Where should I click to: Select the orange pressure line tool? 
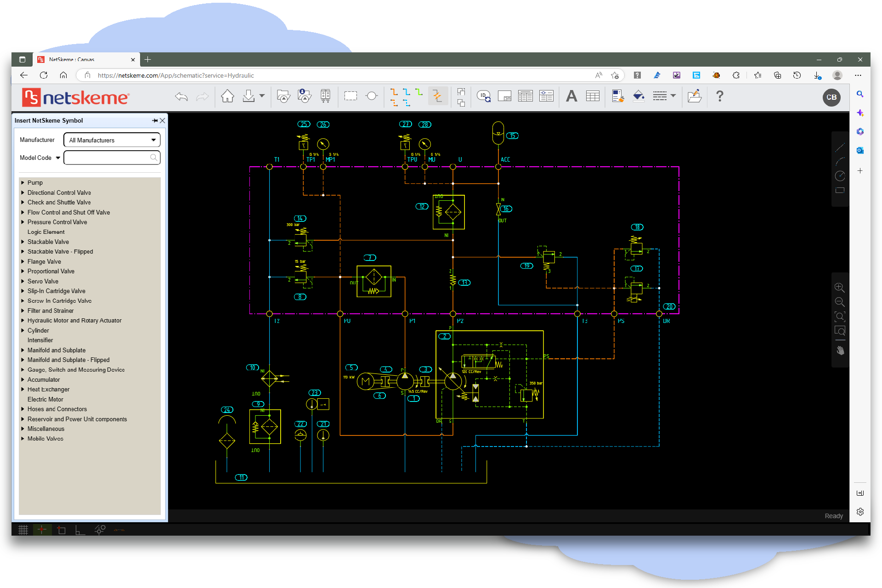tap(394, 91)
